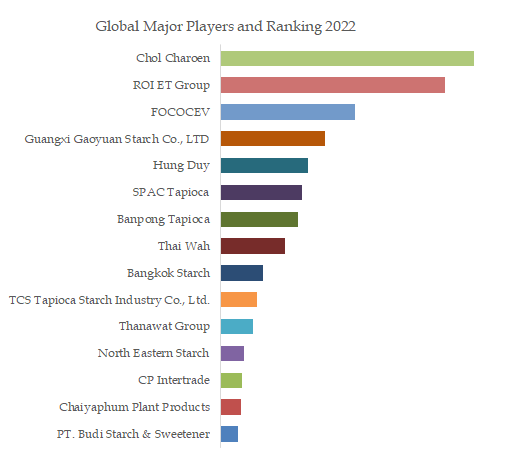508x462 pixels.
Task: Click the olive green Banpong Tapioca bar
Action: point(259,219)
